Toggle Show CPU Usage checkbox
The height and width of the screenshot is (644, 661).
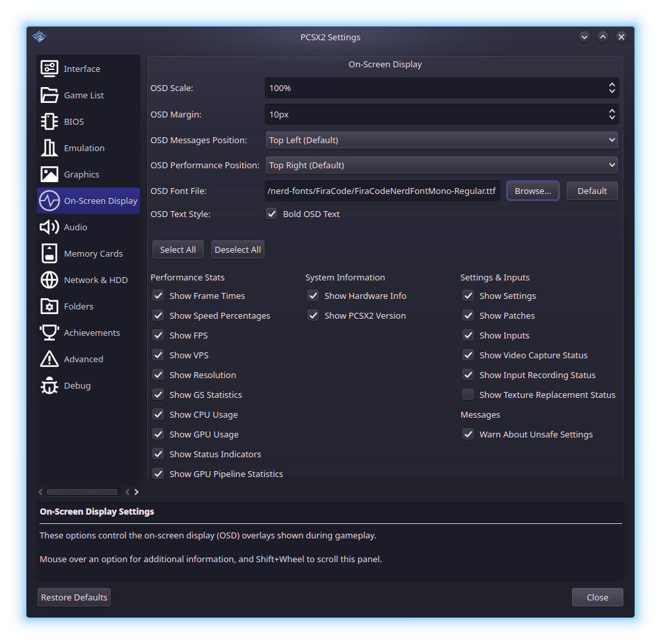point(158,414)
